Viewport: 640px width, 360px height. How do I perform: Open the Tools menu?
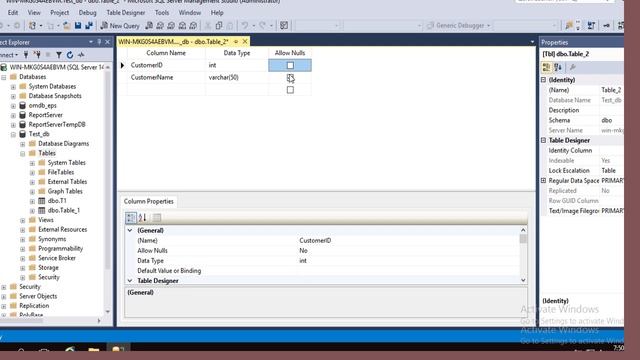pyautogui.click(x=162, y=13)
